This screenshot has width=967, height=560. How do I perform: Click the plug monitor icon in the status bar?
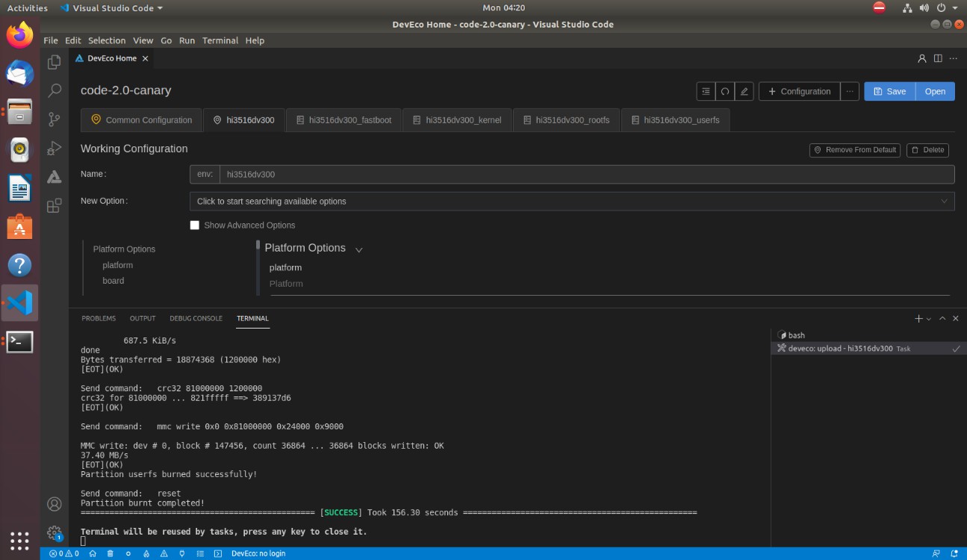click(182, 554)
